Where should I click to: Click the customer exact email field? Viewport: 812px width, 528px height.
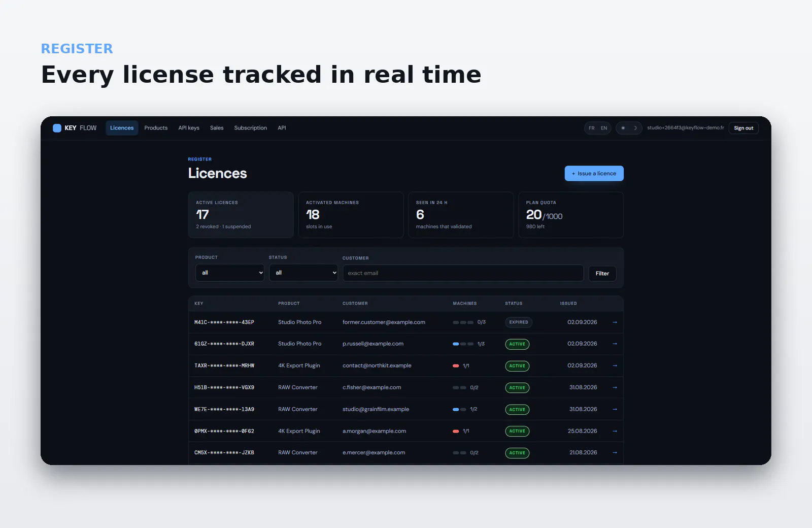tap(463, 273)
